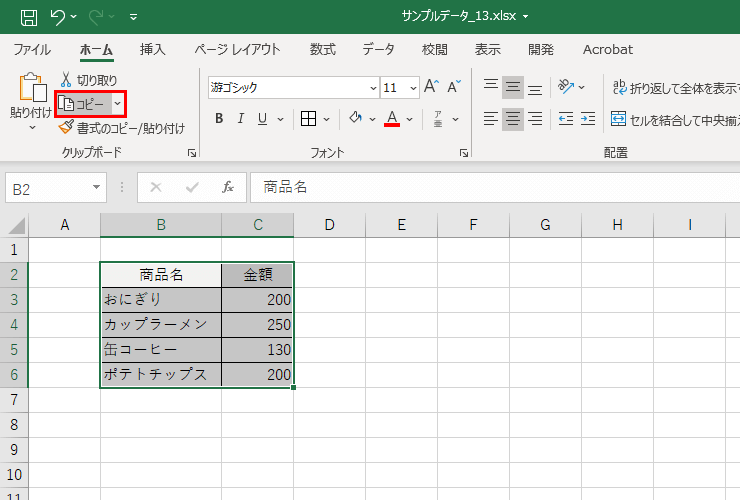This screenshot has height=500, width=740.
Task: Switch to the データ tab
Action: [378, 50]
